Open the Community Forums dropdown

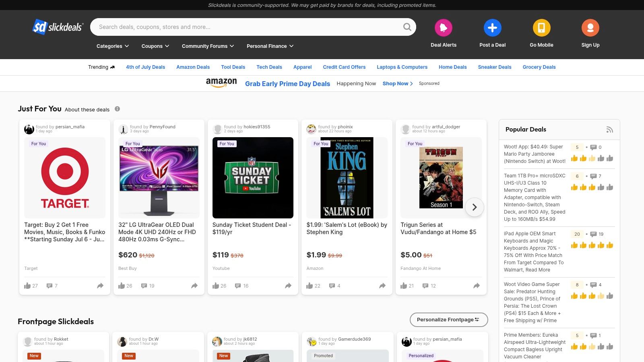click(208, 46)
